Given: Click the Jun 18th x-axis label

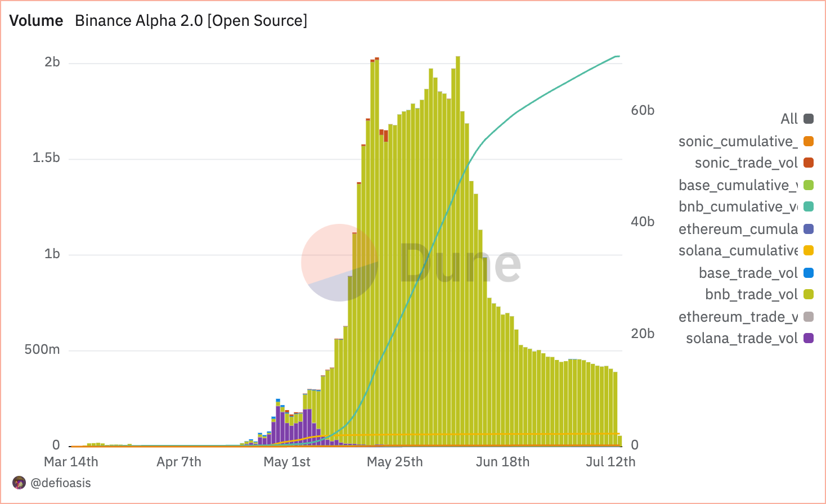Looking at the screenshot, I should click(502, 462).
